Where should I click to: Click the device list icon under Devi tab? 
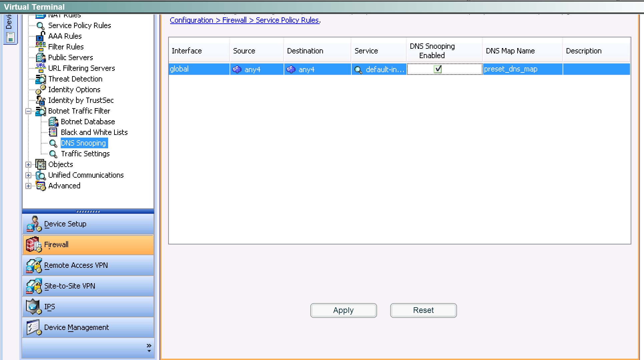[10, 38]
